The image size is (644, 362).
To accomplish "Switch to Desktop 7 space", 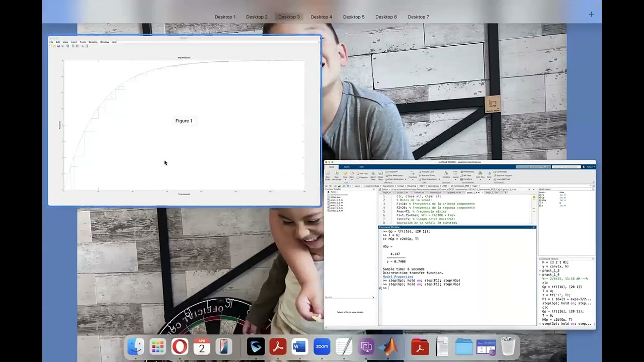I will (x=418, y=17).
